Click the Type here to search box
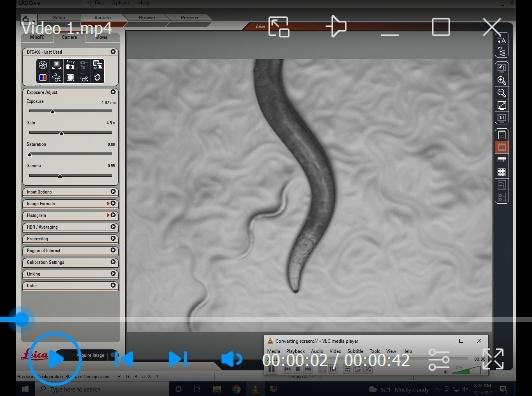532x396 pixels. [103, 389]
